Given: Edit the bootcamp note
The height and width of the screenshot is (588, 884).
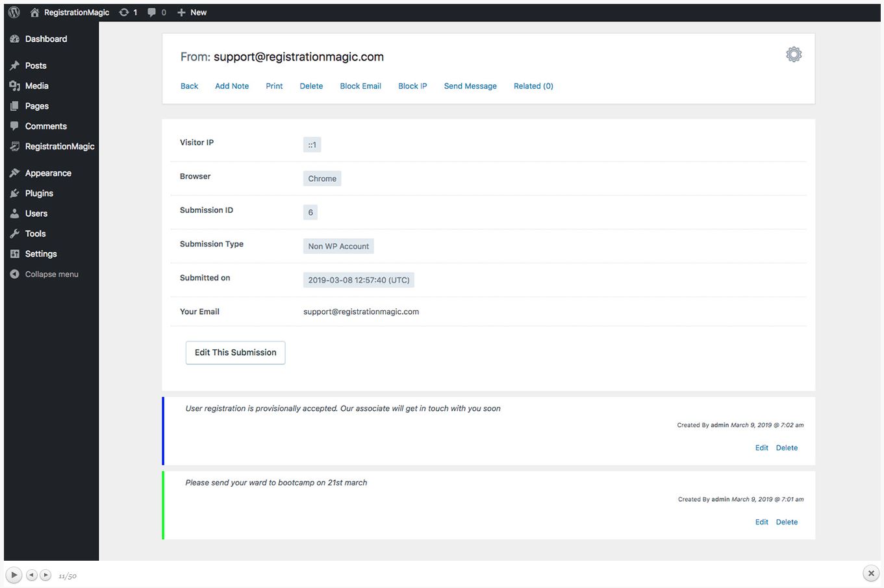Looking at the screenshot, I should pyautogui.click(x=761, y=522).
